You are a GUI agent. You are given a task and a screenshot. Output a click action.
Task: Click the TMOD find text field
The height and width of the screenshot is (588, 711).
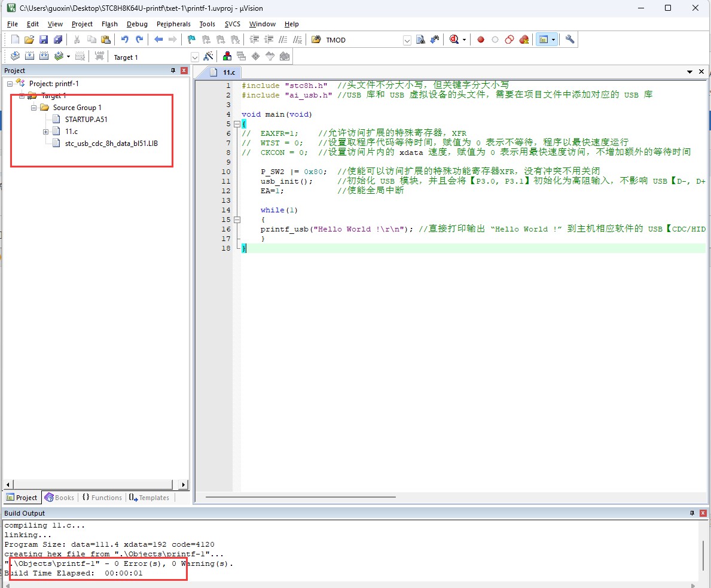[x=363, y=40]
